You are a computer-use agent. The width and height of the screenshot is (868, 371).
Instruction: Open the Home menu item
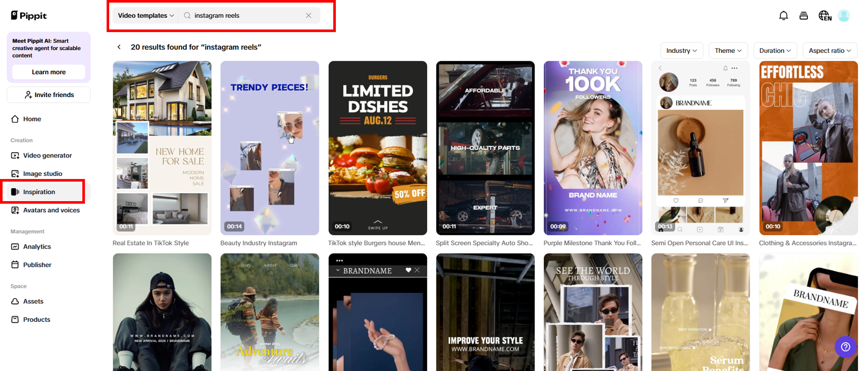click(32, 119)
